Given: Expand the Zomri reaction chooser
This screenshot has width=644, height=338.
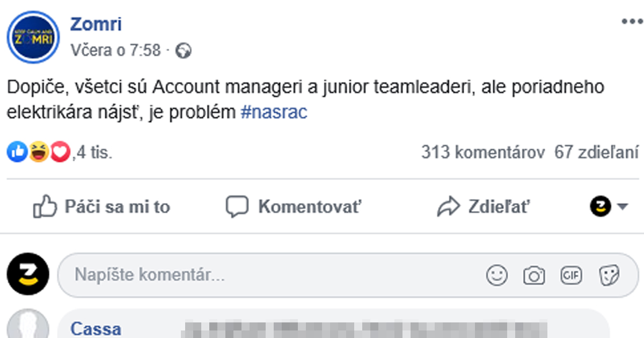Looking at the screenshot, I should tap(602, 206).
